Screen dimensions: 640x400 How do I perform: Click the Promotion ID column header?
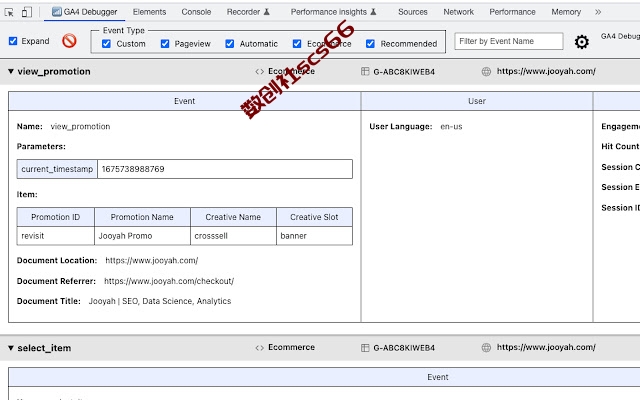pos(56,217)
